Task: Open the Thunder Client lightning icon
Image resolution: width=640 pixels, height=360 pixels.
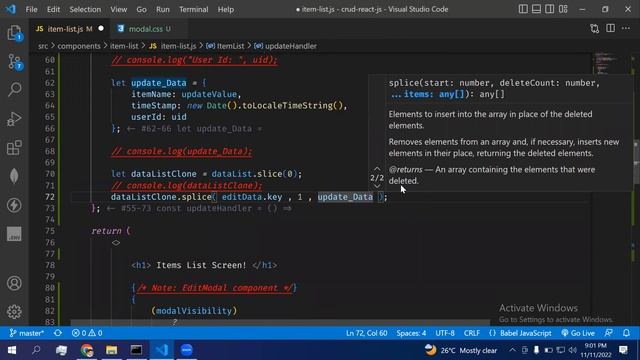Action: point(14,205)
